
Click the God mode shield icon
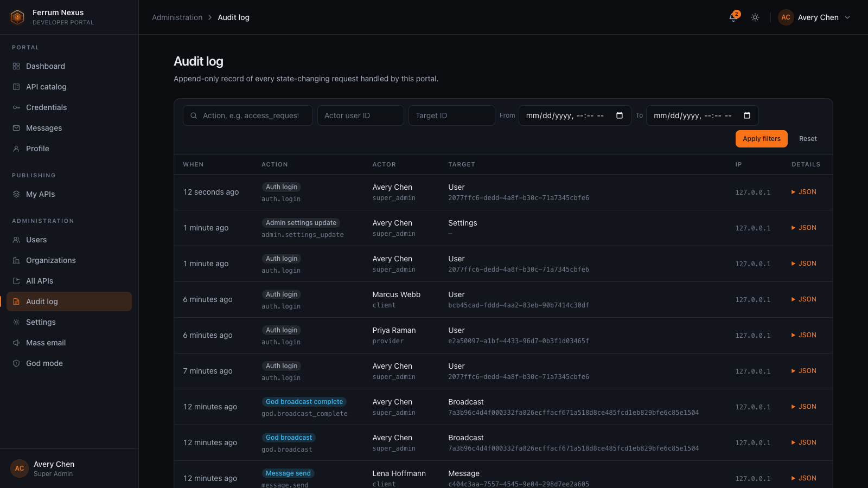[16, 363]
